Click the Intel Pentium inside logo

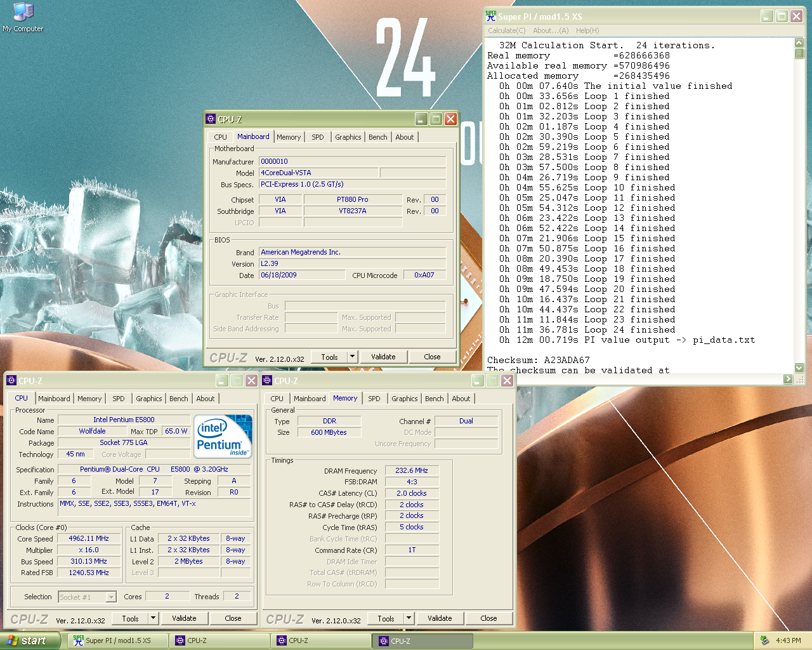223,436
